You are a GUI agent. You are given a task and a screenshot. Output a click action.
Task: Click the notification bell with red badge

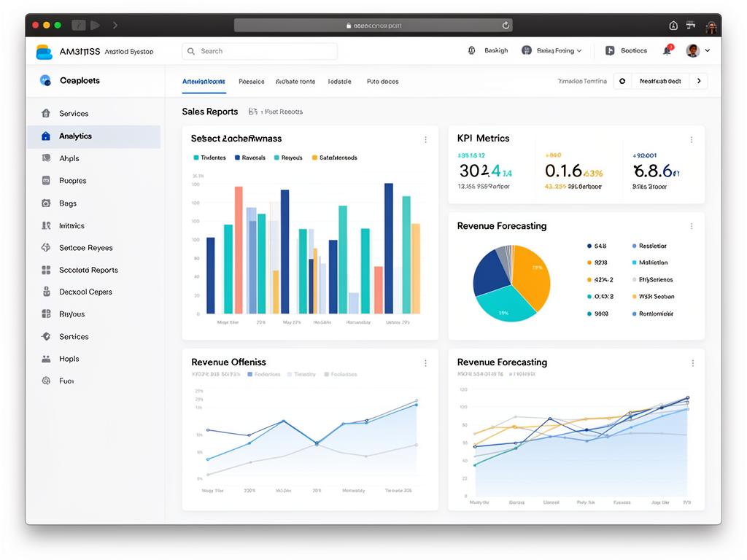tap(667, 51)
